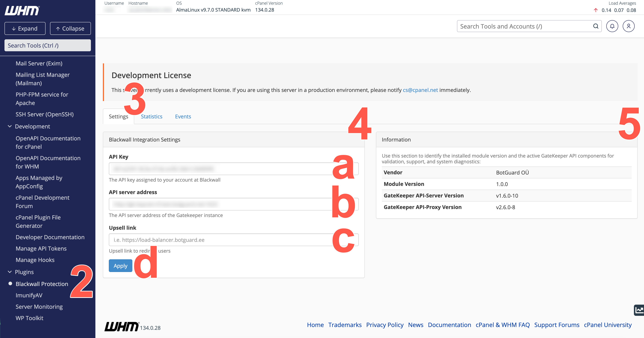Select Apps Managed by AppConfig

pos(39,182)
